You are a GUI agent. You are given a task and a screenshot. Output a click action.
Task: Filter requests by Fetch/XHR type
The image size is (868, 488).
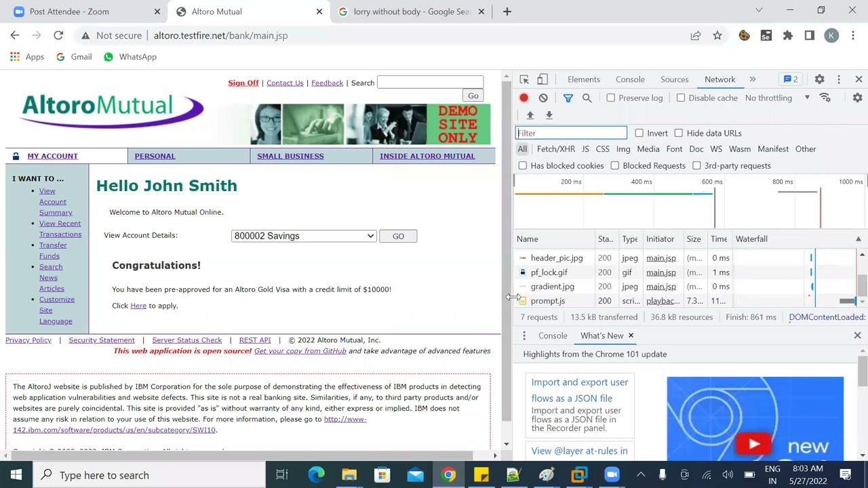coord(556,149)
